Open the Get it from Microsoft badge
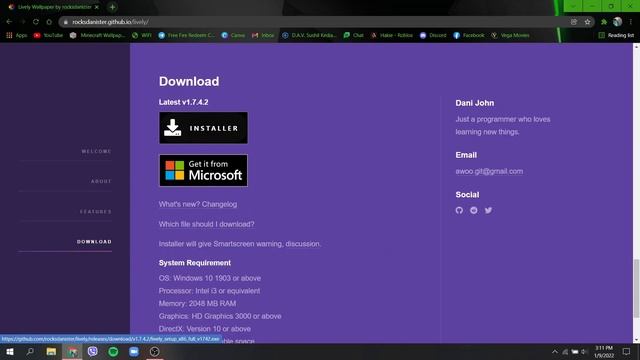This screenshot has width=640, height=360. (203, 170)
